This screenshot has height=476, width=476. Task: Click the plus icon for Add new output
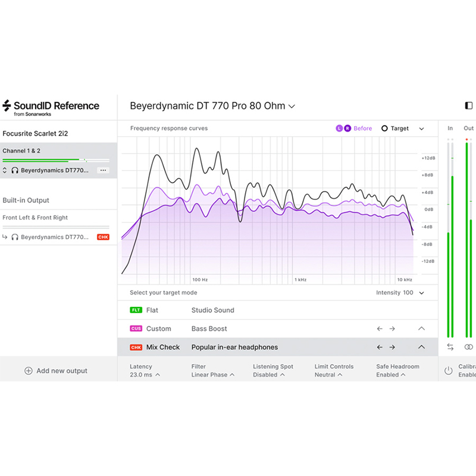pos(28,371)
